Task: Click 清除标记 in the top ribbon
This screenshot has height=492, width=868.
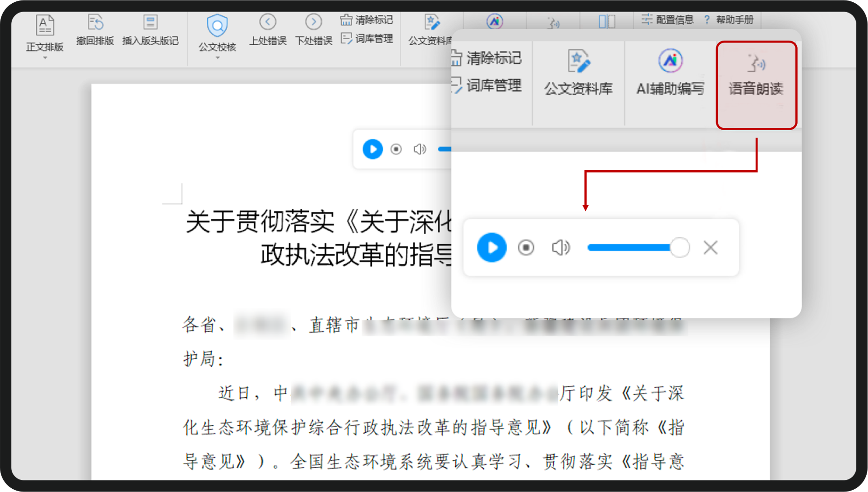Action: click(367, 20)
